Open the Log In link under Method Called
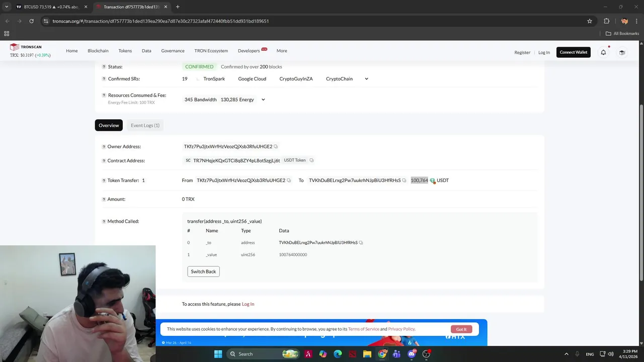644x362 pixels. pyautogui.click(x=248, y=304)
